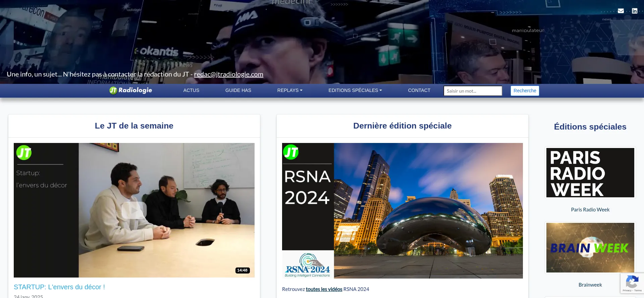Click the email envelope icon
The height and width of the screenshot is (298, 644).
(621, 11)
